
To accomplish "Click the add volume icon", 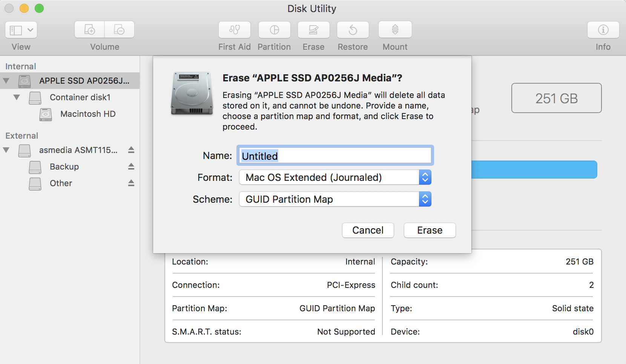I will tap(90, 30).
